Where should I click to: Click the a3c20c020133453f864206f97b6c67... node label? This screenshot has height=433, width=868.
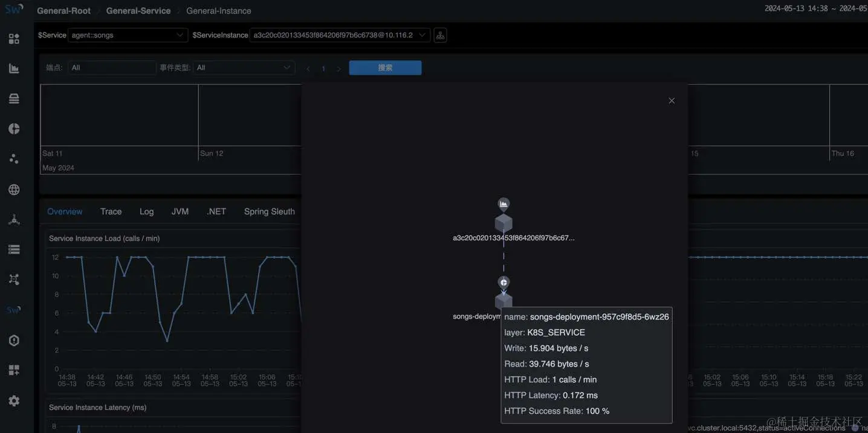514,238
